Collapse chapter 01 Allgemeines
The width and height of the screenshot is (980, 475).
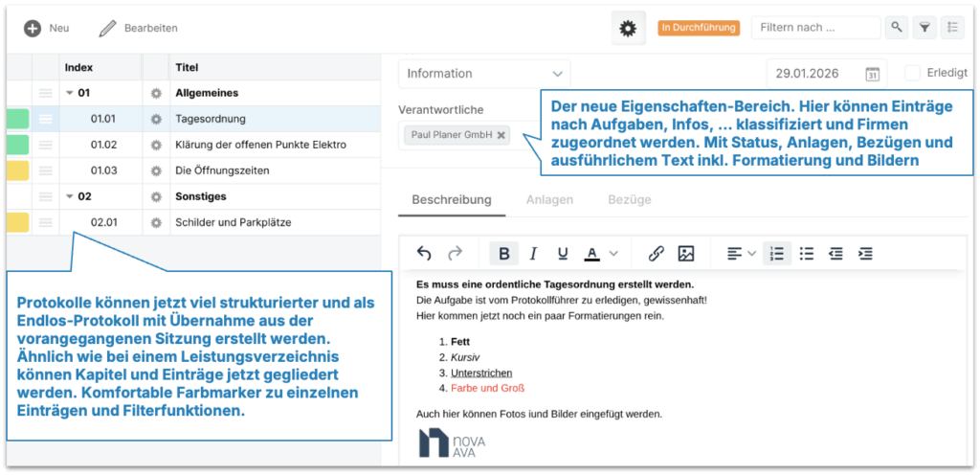pyautogui.click(x=69, y=94)
